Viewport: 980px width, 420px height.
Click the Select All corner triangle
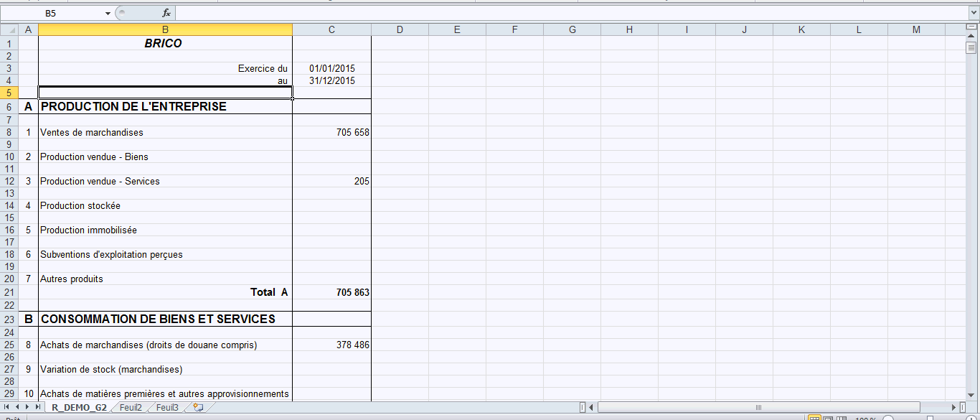(9, 29)
